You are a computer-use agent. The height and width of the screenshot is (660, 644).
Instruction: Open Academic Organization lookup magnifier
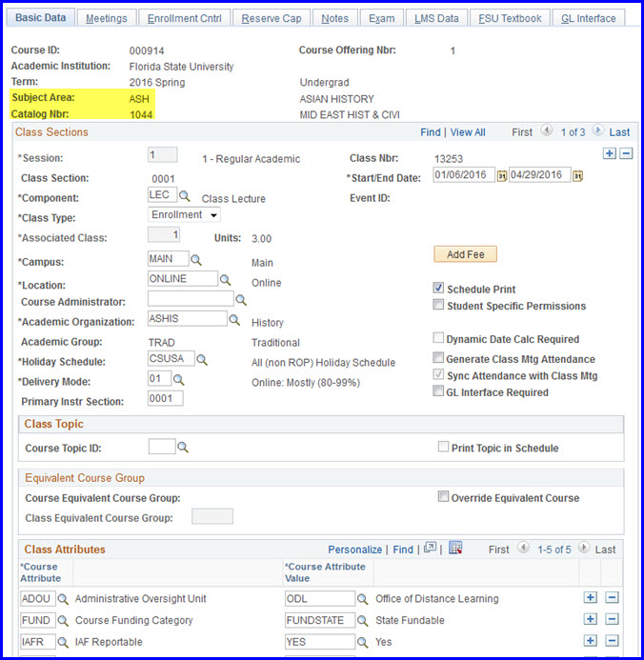pos(234,320)
